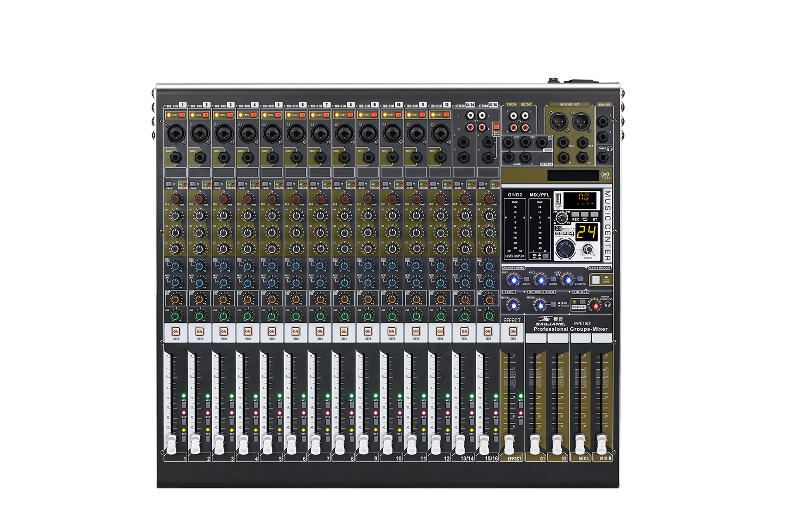Click the master AUX3/EFX send knob

pyautogui.click(x=569, y=280)
